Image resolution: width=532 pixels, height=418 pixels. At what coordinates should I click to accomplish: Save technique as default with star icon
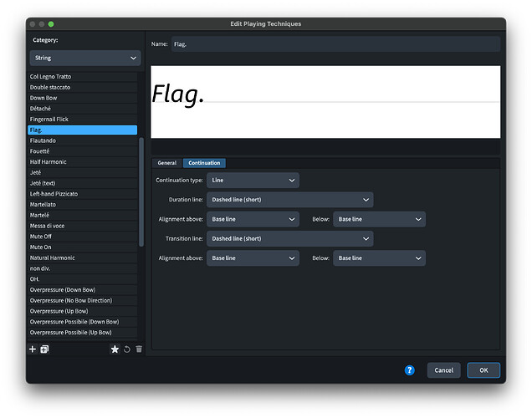coord(115,349)
